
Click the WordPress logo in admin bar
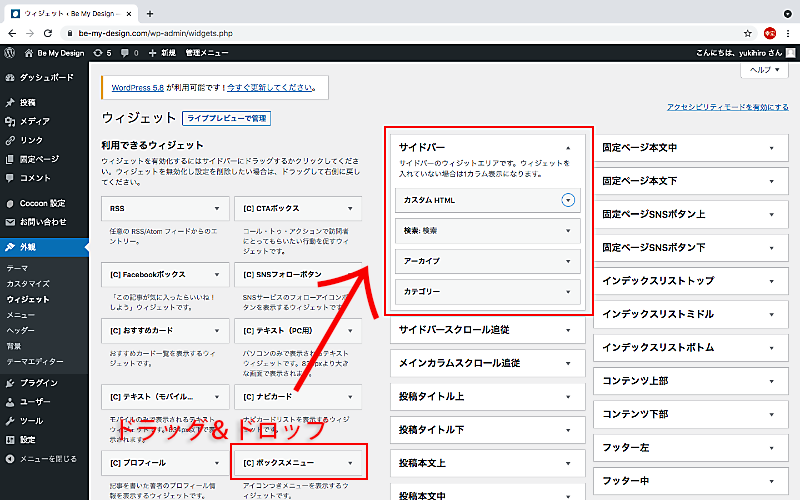pos(10,52)
